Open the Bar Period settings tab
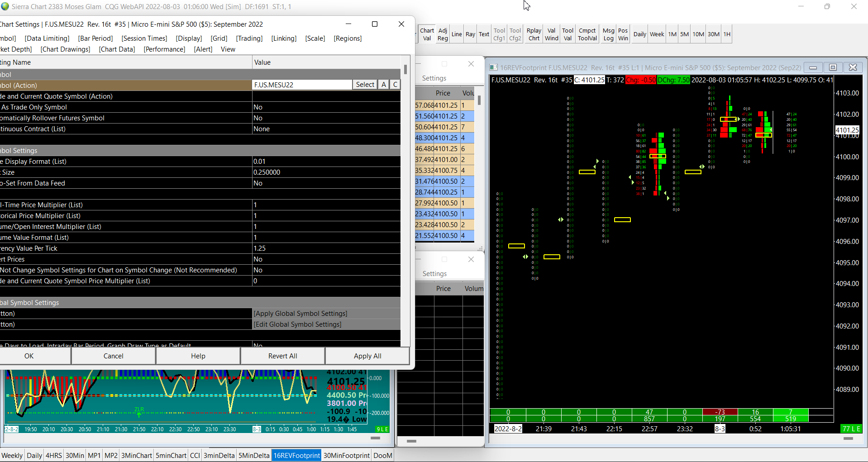Viewport: 868px width, 462px height. pos(95,38)
